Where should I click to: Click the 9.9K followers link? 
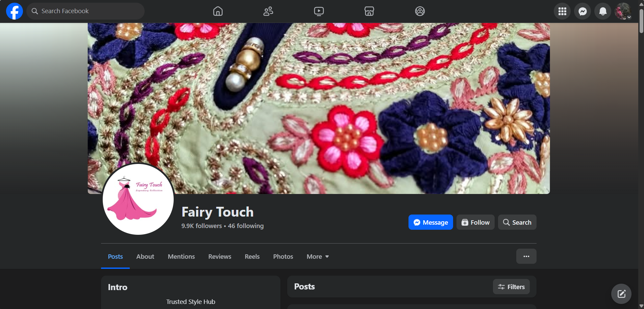tap(201, 226)
